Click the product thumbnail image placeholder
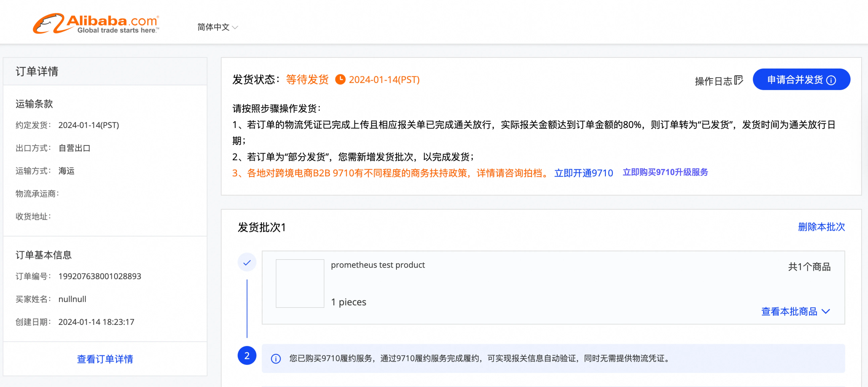This screenshot has width=868, height=387. pyautogui.click(x=300, y=283)
